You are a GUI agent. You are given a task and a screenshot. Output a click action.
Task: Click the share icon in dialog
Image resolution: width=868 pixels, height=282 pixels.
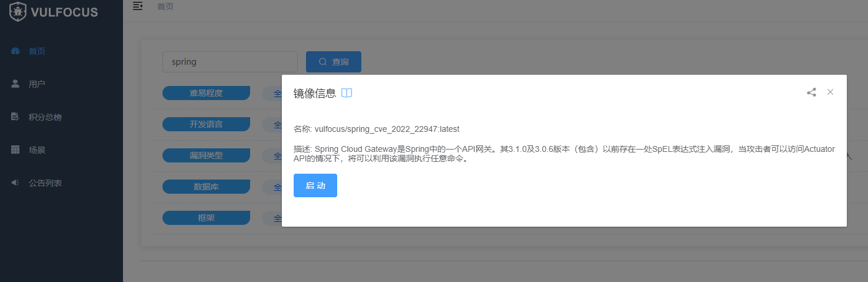[812, 92]
